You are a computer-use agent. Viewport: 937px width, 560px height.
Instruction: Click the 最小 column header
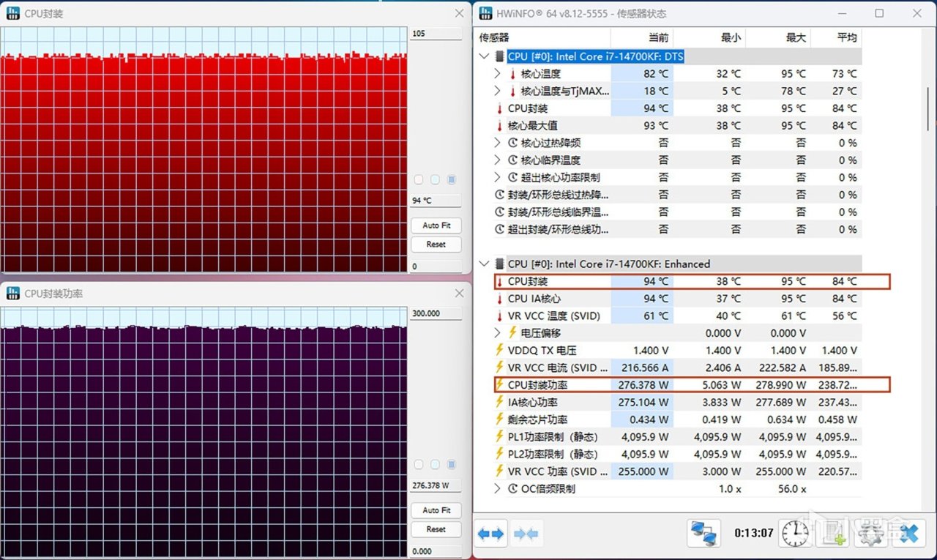pyautogui.click(x=731, y=37)
